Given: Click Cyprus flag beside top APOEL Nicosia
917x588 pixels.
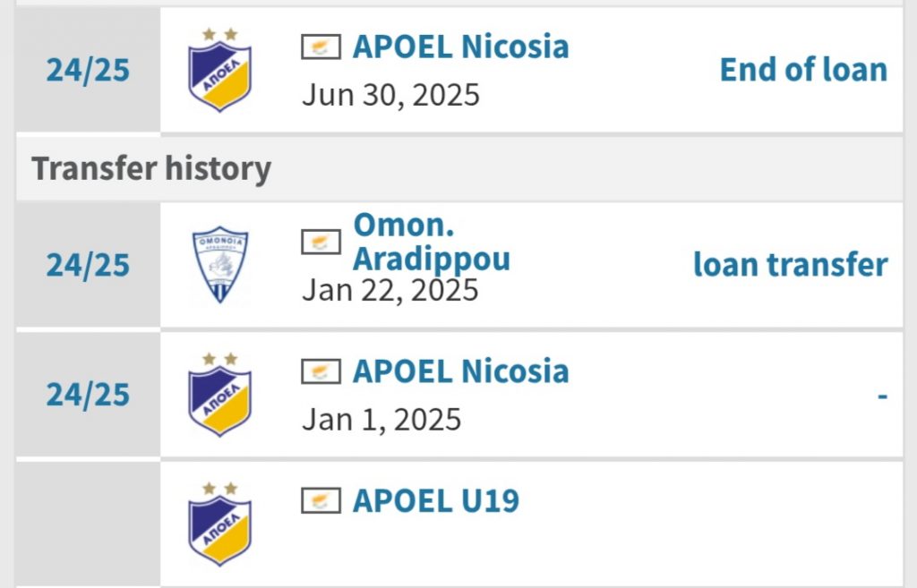Looking at the screenshot, I should pos(321,47).
